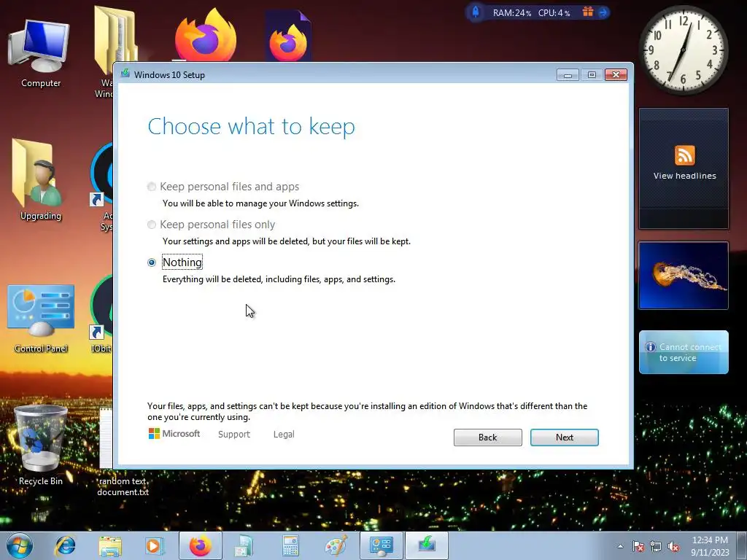Open Windows Explorer from taskbar
Screen dimensions: 747x560
click(110, 545)
